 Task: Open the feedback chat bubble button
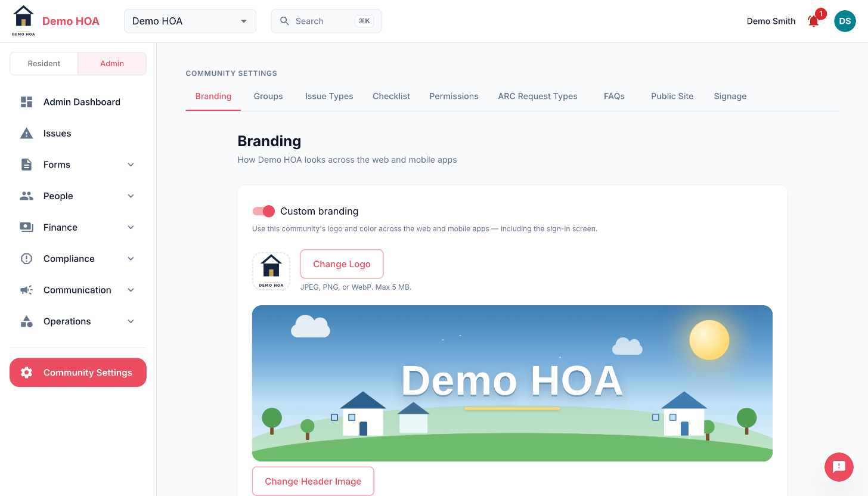coord(839,467)
